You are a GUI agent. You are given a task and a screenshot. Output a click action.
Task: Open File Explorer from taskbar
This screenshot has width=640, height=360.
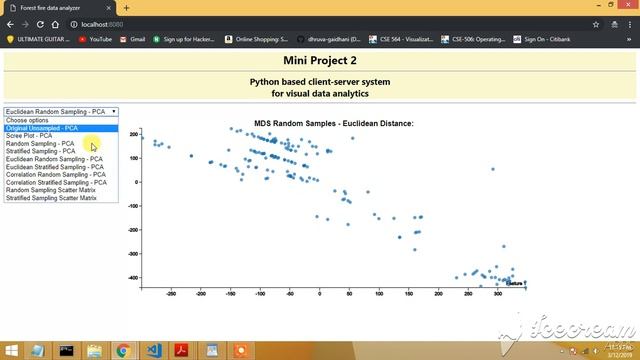point(94,351)
